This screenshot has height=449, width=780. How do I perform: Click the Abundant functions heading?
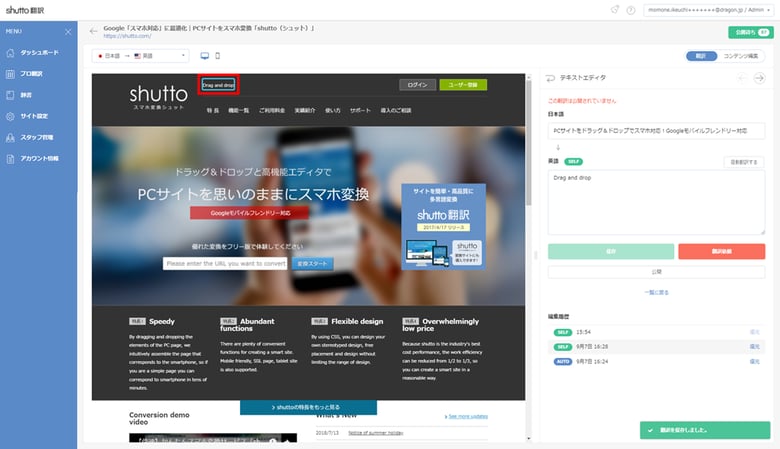tap(247, 325)
